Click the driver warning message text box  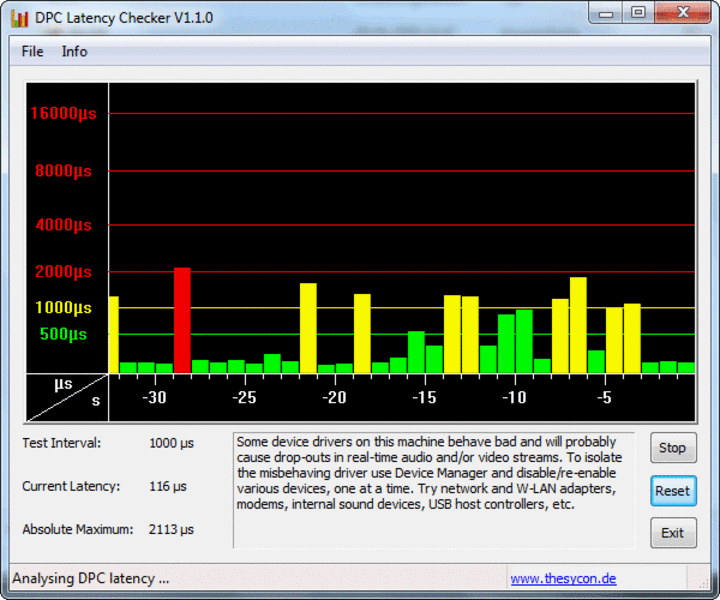tap(434, 490)
